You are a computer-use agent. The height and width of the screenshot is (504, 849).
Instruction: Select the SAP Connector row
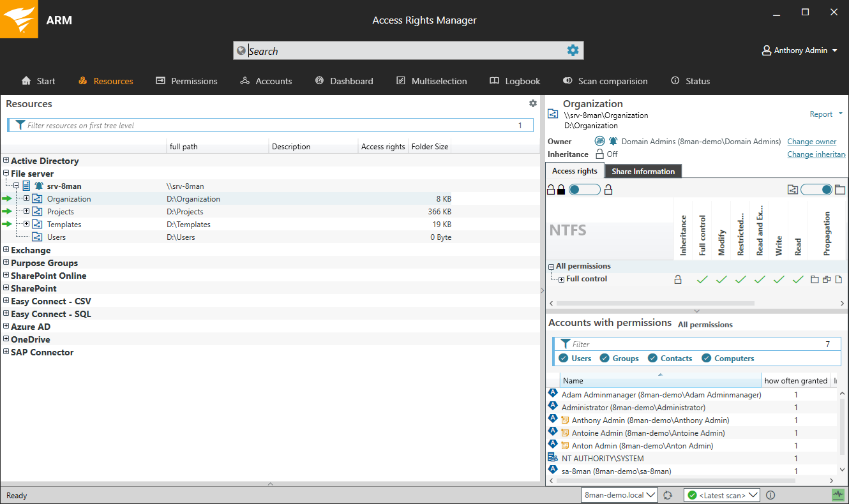270,352
